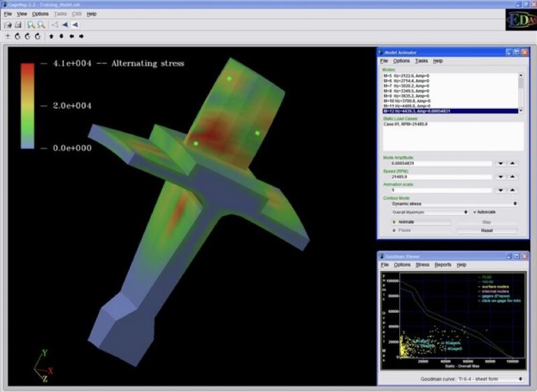Image resolution: width=537 pixels, height=392 pixels.
Task: Click the right green gage marker on model
Action: coord(257,133)
